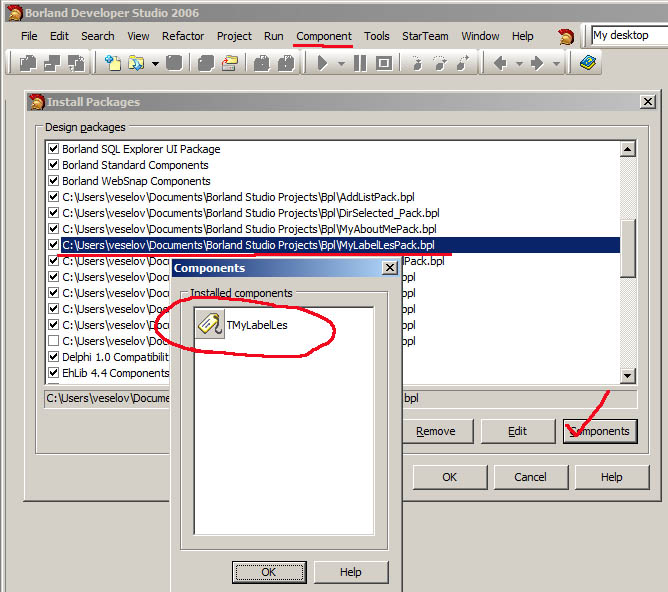Click Help in the Components dialog
The image size is (668, 592).
click(351, 572)
